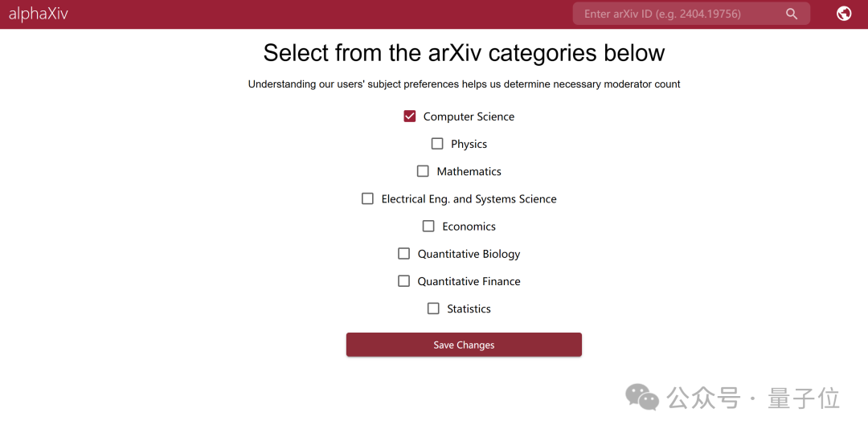Check the Physics checkbox

tap(437, 144)
